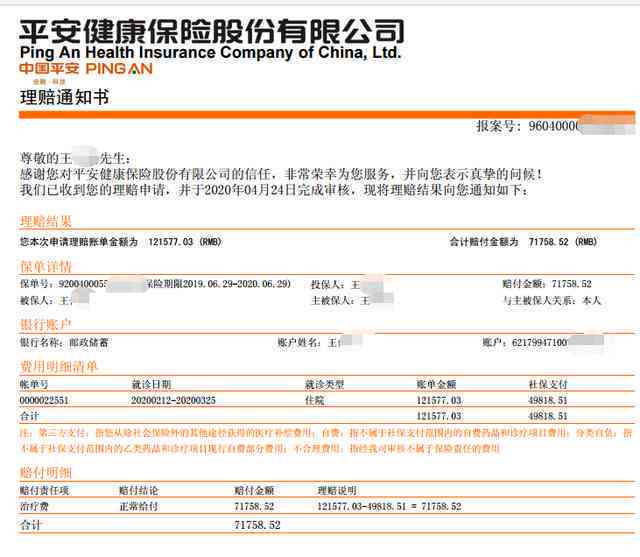Select the section heading 保单详情
640x557 pixels.
(x=46, y=266)
